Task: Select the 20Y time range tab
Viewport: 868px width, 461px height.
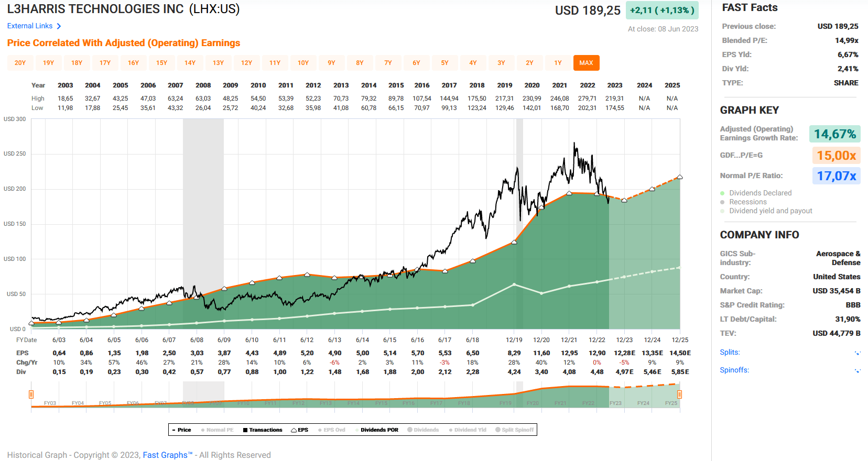Action: pos(20,63)
